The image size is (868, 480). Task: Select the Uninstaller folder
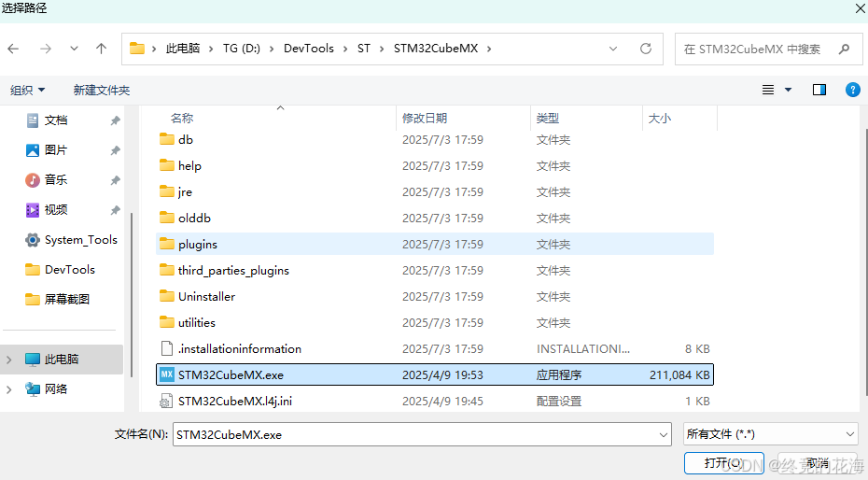(435, 296)
